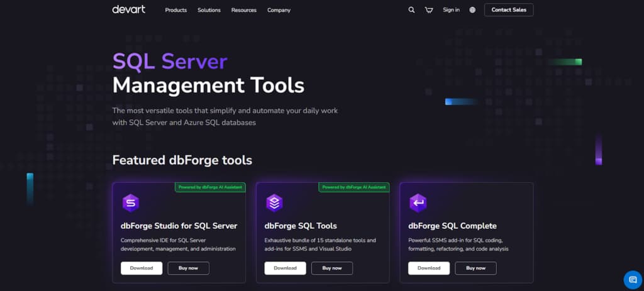Click the dbForge SQL Complete icon
The width and height of the screenshot is (644, 291).
pos(418,203)
